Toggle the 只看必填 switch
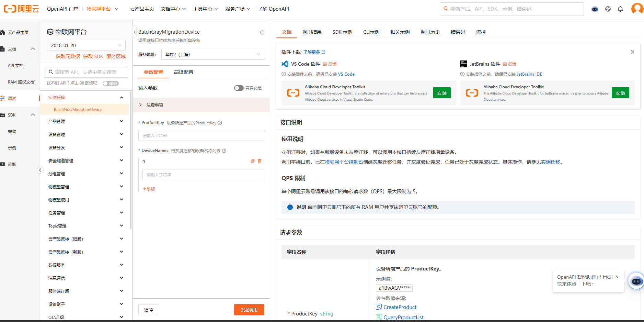This screenshot has width=644, height=322. [x=239, y=88]
